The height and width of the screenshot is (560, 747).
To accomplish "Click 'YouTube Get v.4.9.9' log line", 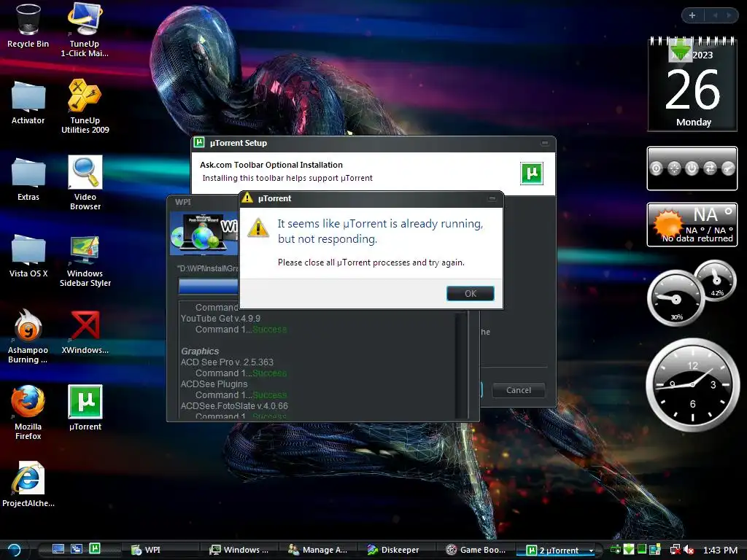I will click(220, 319).
